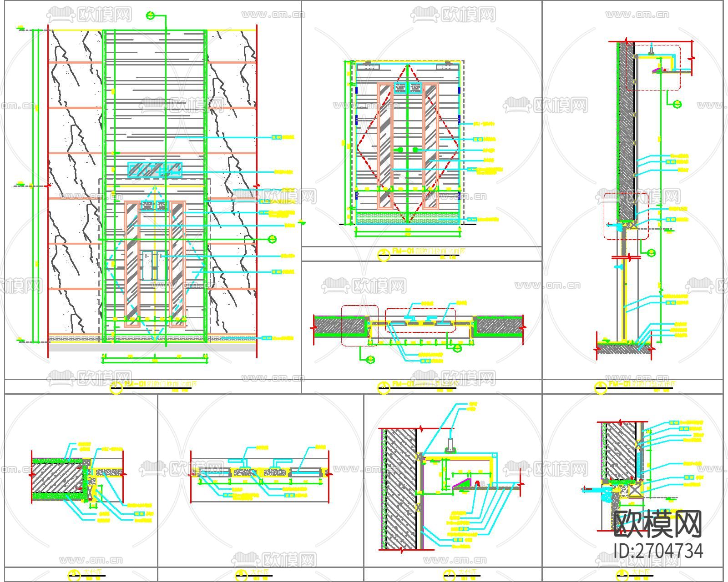Click the upper red dashed callout box on the vertical section
728x582 pixels.
(x=653, y=67)
